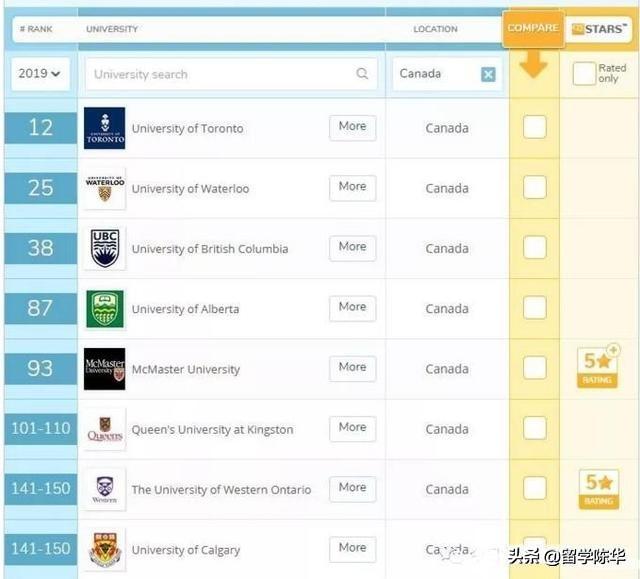Open the University of Calgary crest logo
The image size is (640, 579).
tap(104, 550)
